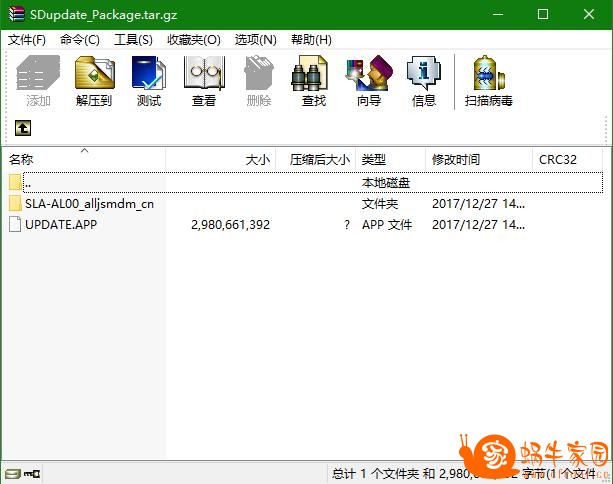Click status bar total summary text
The height and width of the screenshot is (484, 613).
click(465, 474)
